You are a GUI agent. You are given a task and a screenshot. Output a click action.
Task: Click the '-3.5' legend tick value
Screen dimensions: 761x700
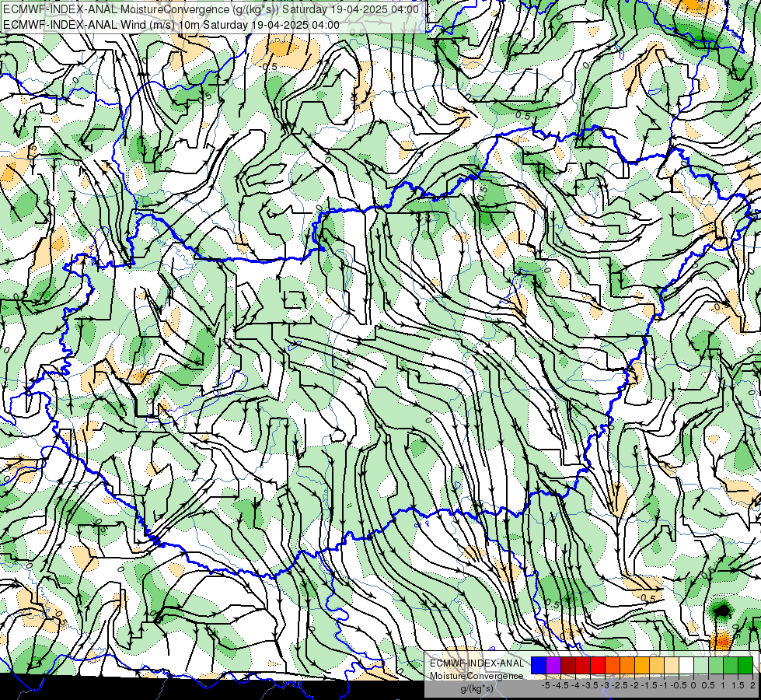pyautogui.click(x=590, y=685)
